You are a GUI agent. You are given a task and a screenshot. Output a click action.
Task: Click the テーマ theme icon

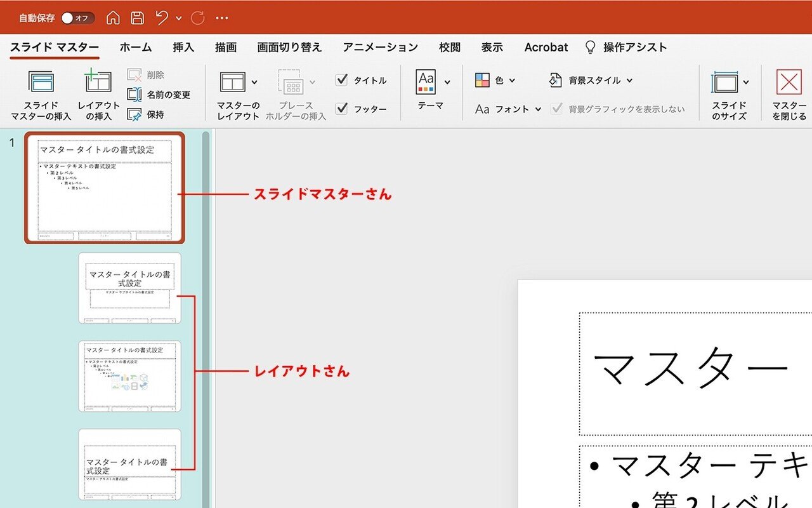coord(426,82)
